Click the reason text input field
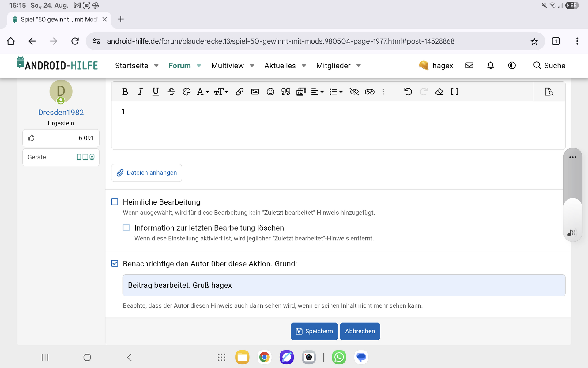Screen dimensions: 588x368 (x=344, y=285)
